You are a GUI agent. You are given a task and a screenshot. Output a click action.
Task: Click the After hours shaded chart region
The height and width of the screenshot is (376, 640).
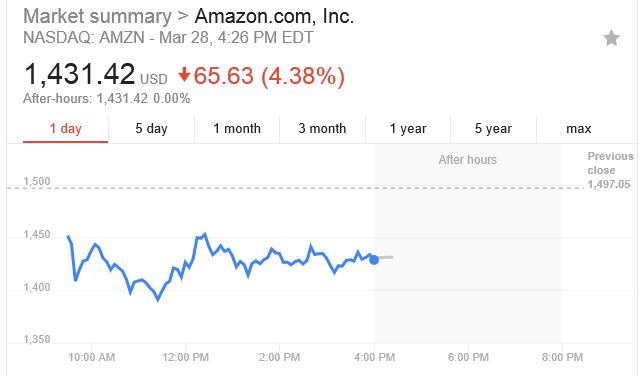point(468,244)
